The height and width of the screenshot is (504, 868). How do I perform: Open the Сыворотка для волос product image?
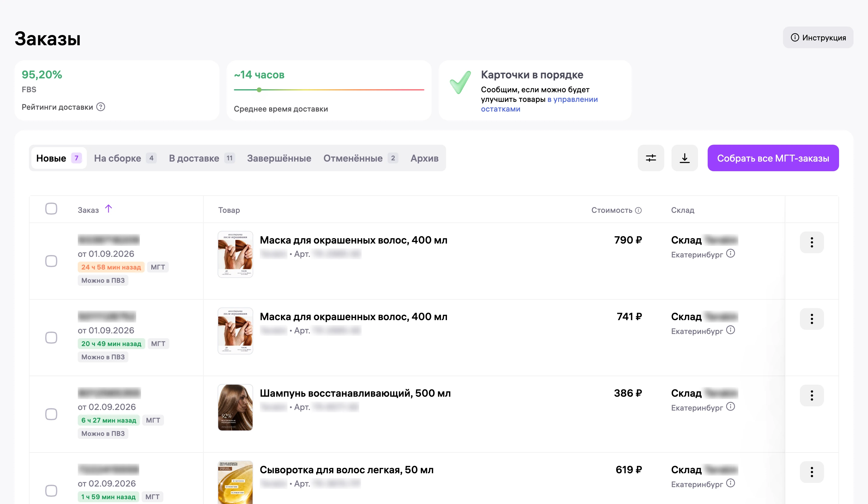click(x=235, y=482)
